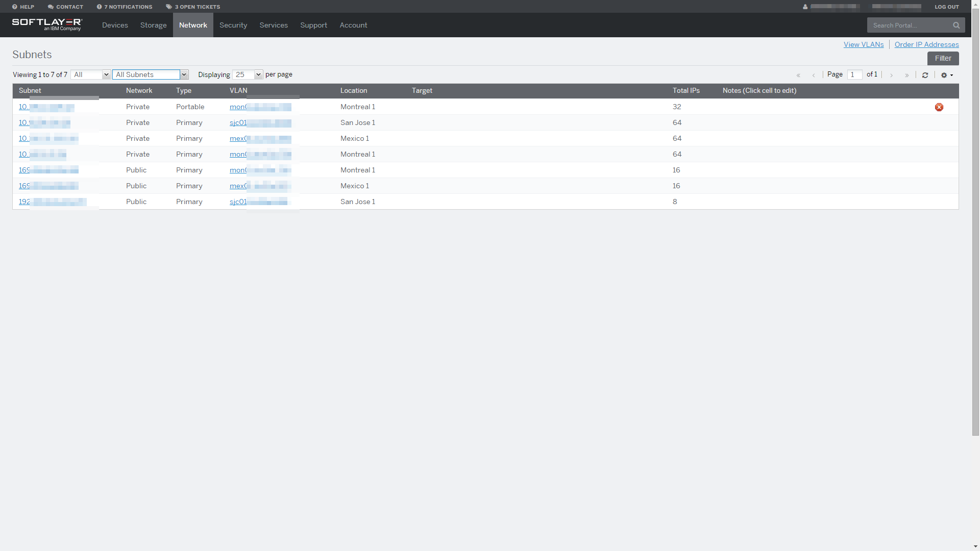This screenshot has height=551, width=980.
Task: Jump to last page arrow
Action: [906, 75]
